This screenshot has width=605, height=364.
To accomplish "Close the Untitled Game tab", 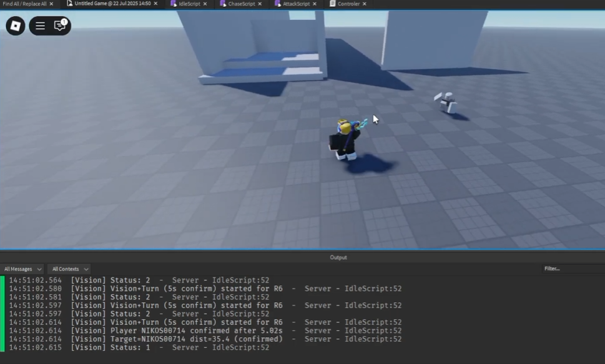I will 155,4.
